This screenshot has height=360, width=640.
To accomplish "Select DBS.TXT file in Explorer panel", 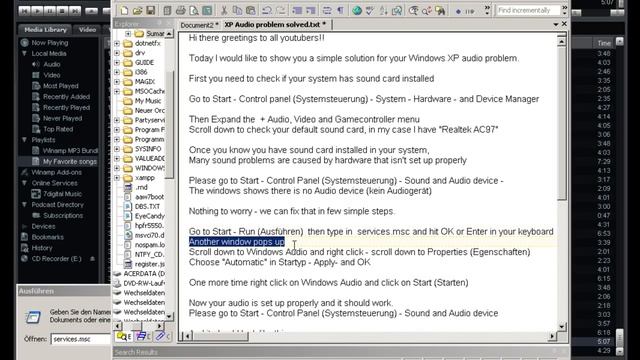I will [147, 207].
